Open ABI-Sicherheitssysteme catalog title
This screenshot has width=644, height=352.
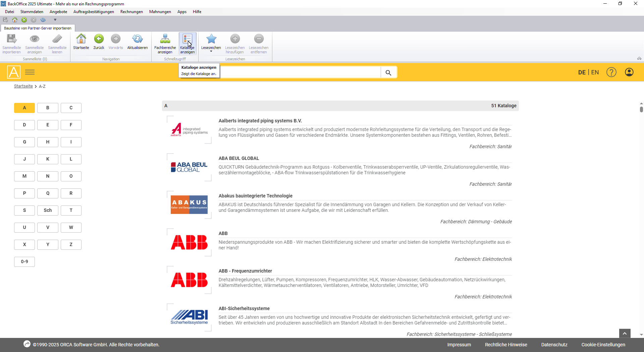[x=244, y=308]
